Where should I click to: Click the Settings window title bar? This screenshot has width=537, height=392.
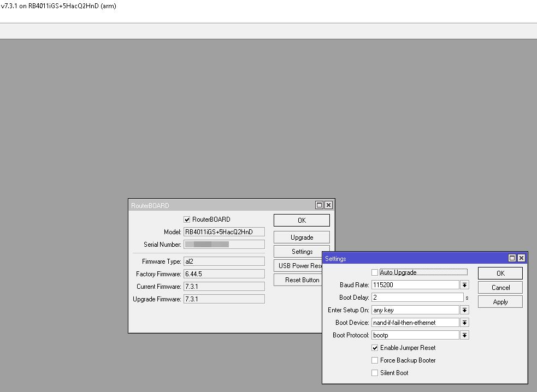click(415, 258)
